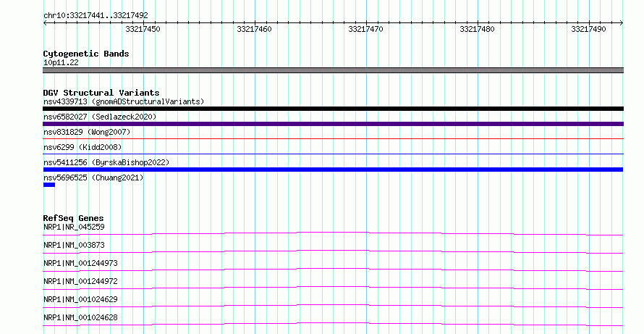Click the NRP1|NM_001024629 transcript label

pyautogui.click(x=80, y=299)
